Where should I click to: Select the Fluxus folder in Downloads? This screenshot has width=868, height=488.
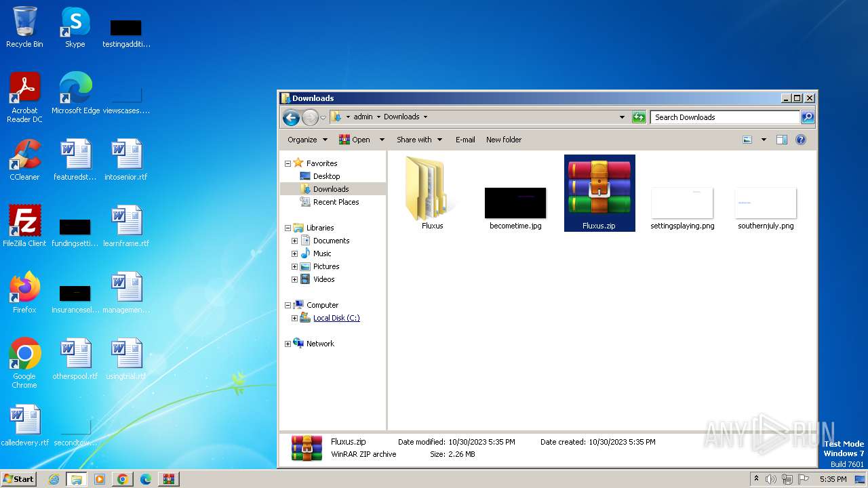click(x=432, y=194)
